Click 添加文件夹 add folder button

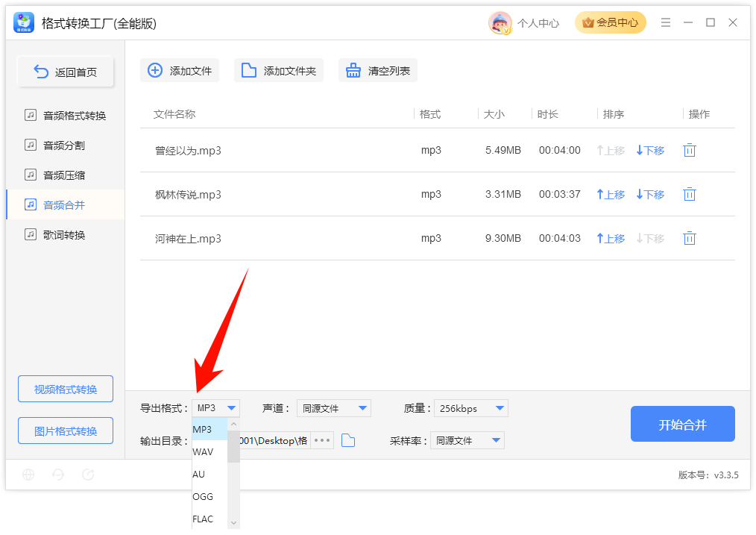(279, 70)
